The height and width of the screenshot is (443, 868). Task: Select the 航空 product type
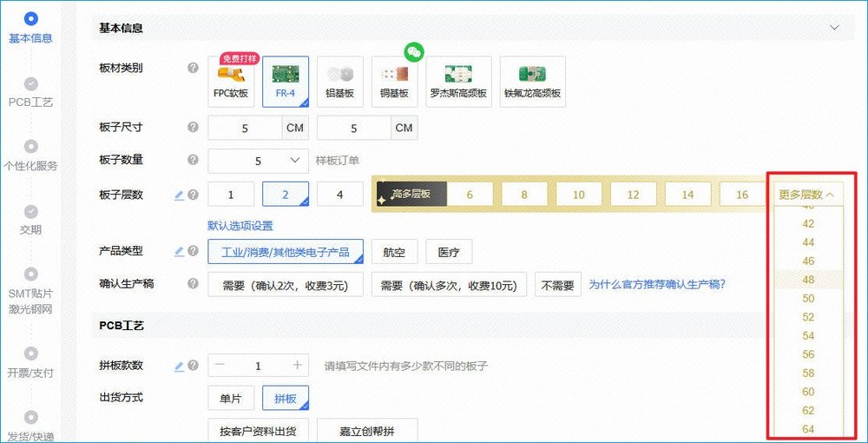[x=394, y=252]
